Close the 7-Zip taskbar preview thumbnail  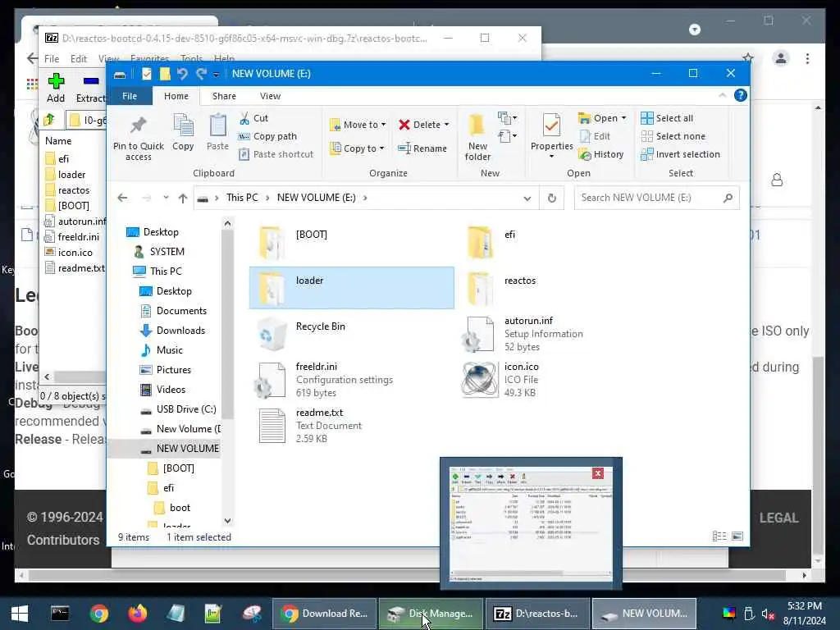598,473
